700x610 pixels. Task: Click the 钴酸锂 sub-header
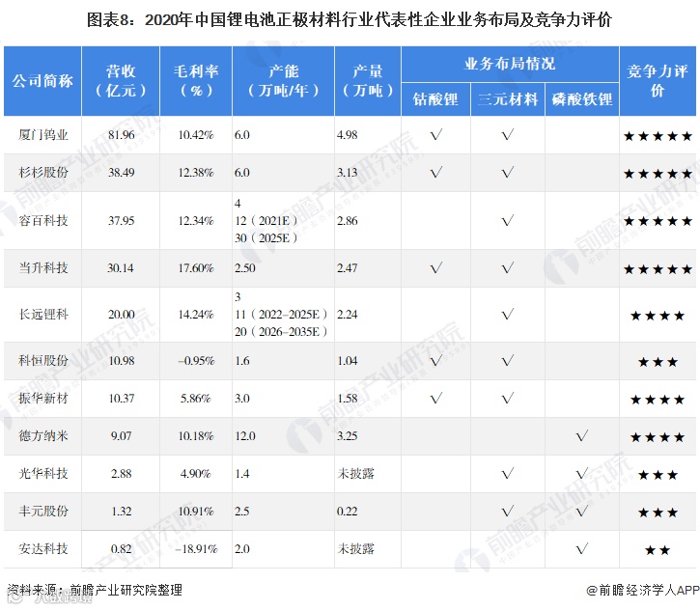point(435,99)
